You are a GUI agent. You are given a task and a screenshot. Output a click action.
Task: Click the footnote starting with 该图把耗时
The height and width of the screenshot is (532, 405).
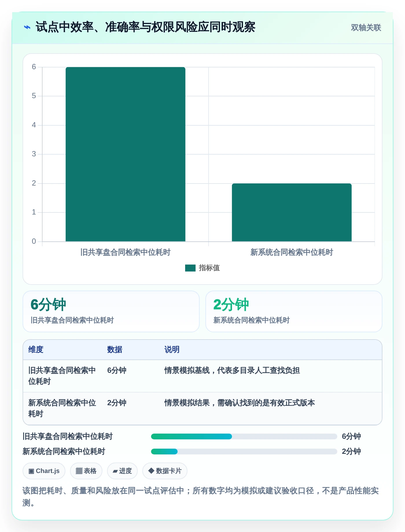201,497
